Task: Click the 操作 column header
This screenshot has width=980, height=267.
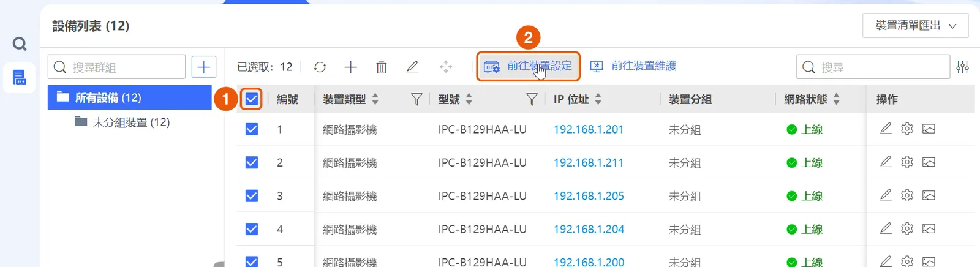Action: pos(887,99)
